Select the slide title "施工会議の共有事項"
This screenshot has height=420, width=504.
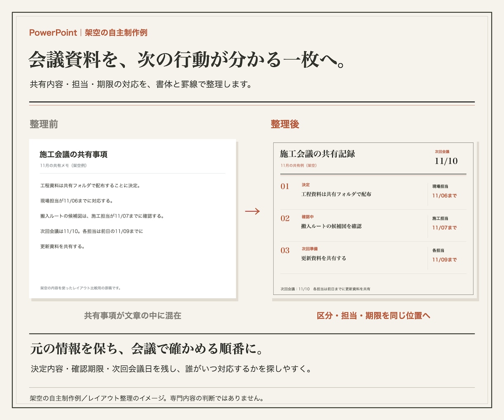[74, 154]
